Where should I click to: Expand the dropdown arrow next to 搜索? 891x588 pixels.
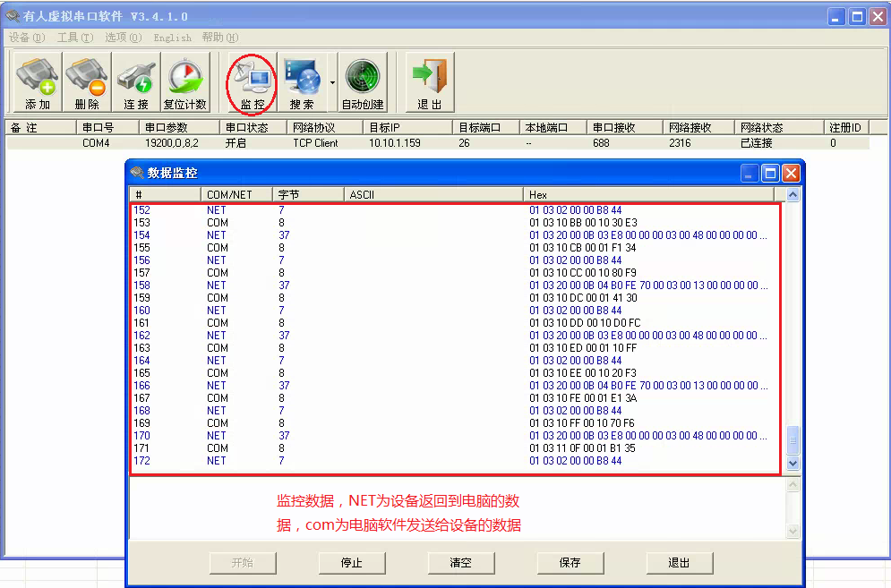(332, 82)
